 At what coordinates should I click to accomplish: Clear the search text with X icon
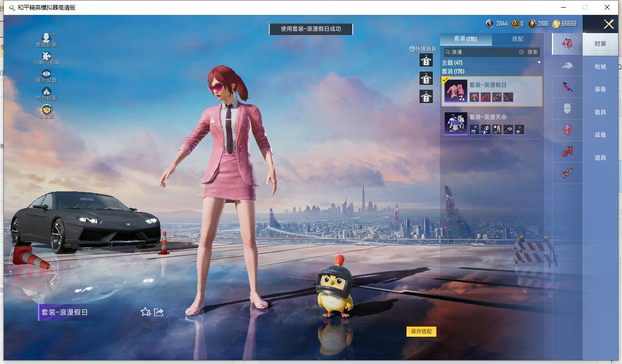tap(521, 52)
